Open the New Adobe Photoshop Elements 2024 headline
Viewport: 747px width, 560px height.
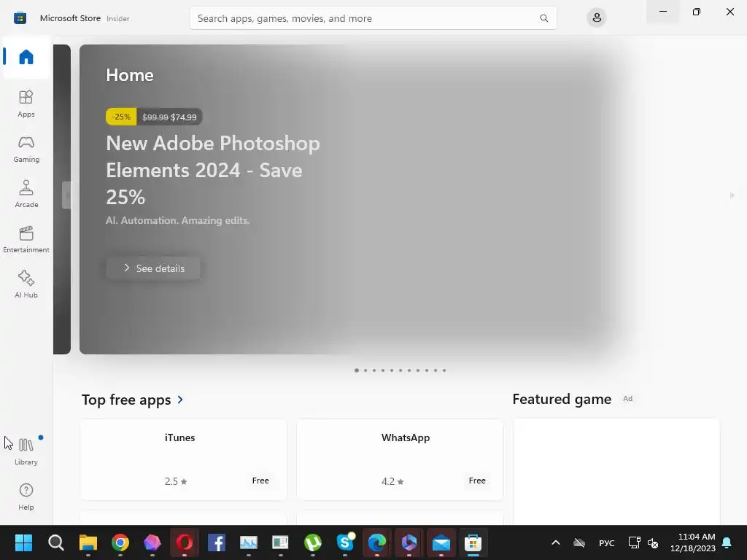point(213,170)
